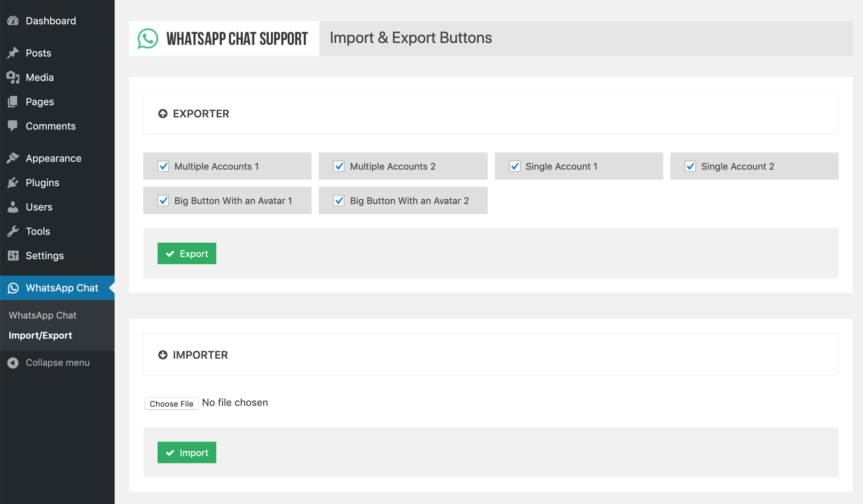The image size is (863, 504).
Task: Deselect Big Button With an Avatar 2
Action: (339, 200)
